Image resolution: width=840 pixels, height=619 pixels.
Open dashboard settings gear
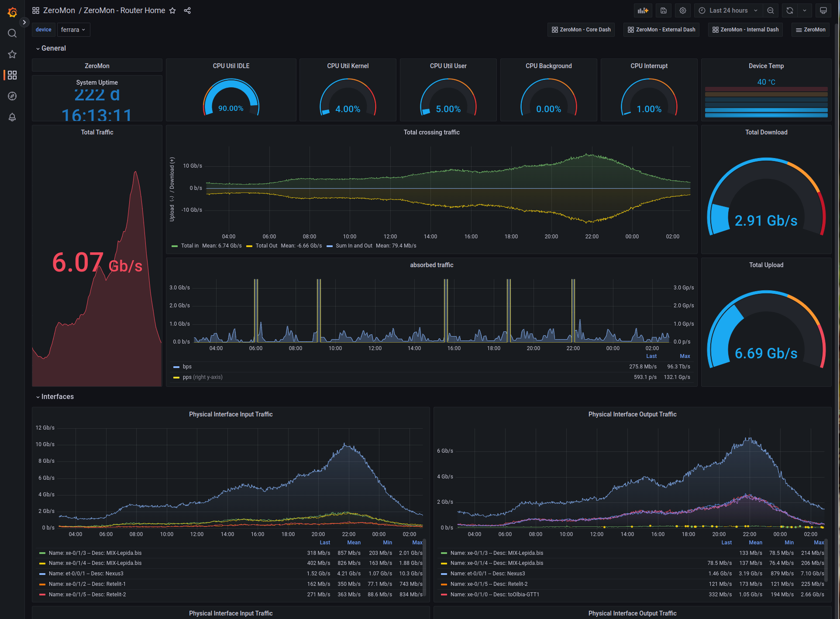[683, 10]
